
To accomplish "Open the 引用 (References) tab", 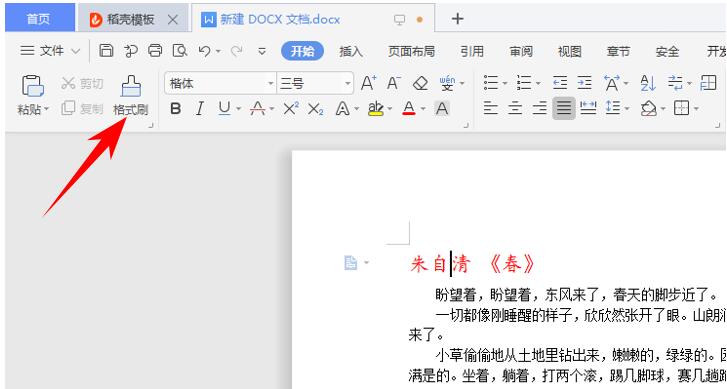I will coord(472,51).
